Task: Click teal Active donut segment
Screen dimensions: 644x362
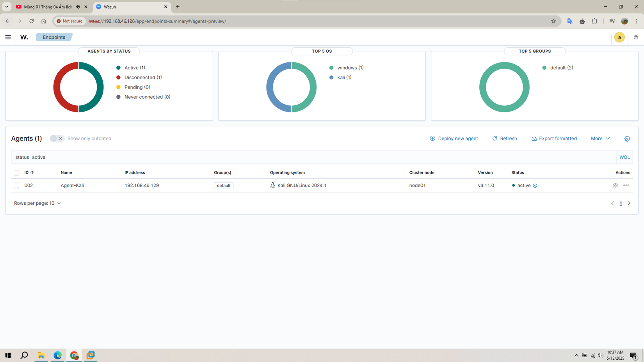Action: point(100,87)
